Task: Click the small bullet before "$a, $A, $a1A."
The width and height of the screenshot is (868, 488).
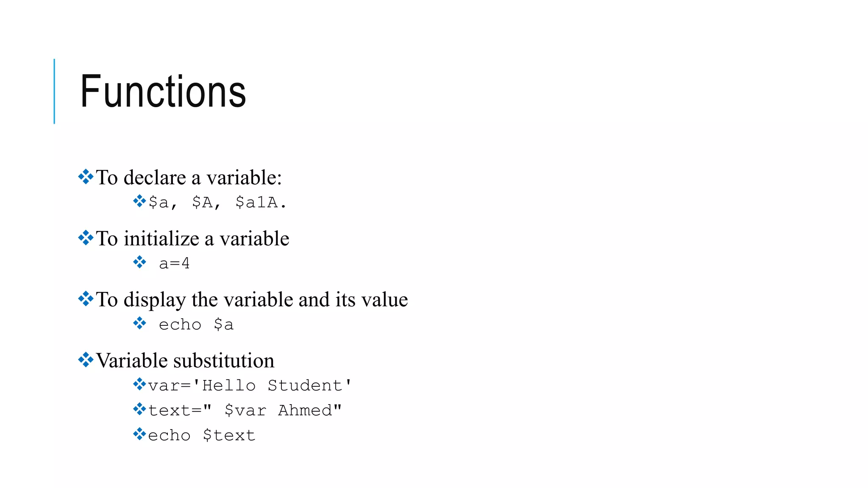Action: 139,201
